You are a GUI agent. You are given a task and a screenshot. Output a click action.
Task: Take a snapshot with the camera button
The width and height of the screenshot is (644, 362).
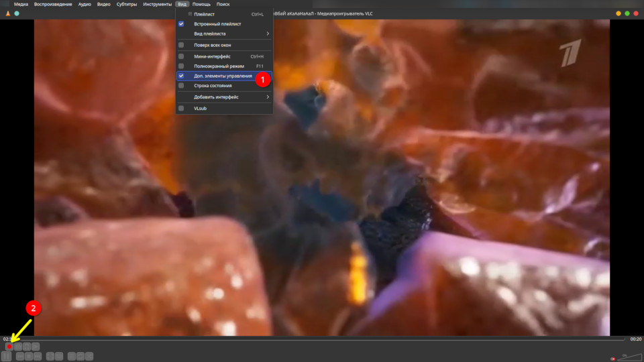(x=18, y=347)
